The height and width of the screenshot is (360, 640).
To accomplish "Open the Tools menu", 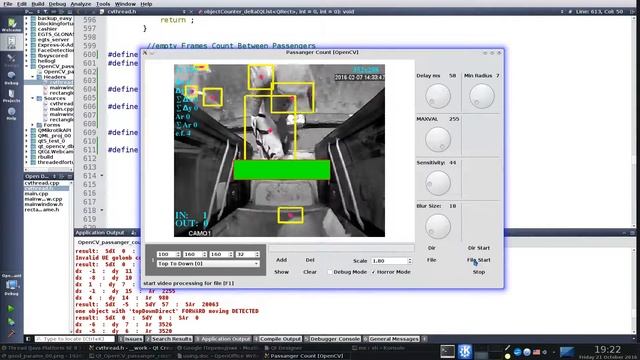I will [103, 4].
